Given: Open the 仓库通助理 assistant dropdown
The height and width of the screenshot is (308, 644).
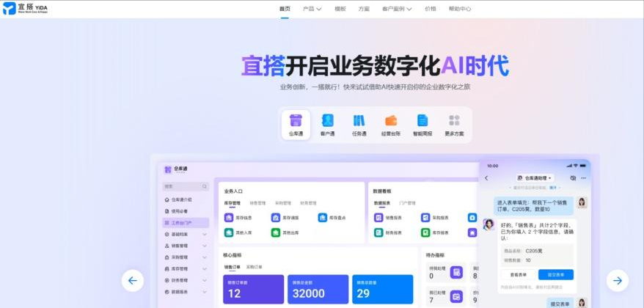Looking at the screenshot, I should (535, 177).
